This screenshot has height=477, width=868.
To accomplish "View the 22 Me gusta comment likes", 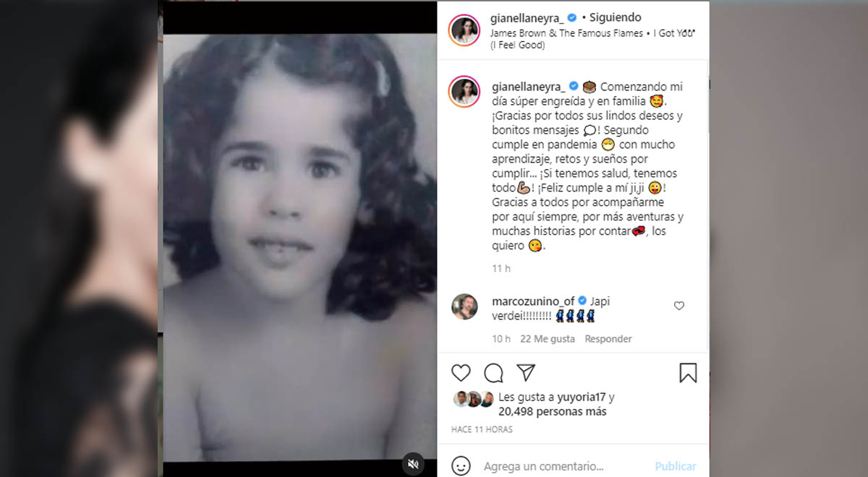I will 548,338.
